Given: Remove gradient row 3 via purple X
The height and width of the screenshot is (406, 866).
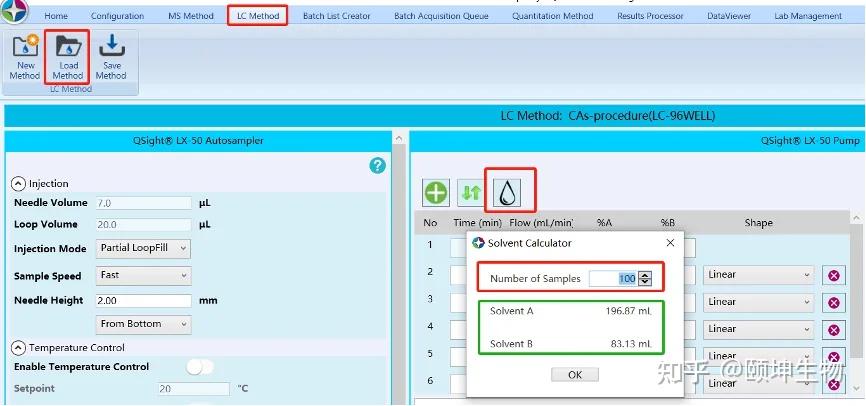Looking at the screenshot, I should point(833,302).
